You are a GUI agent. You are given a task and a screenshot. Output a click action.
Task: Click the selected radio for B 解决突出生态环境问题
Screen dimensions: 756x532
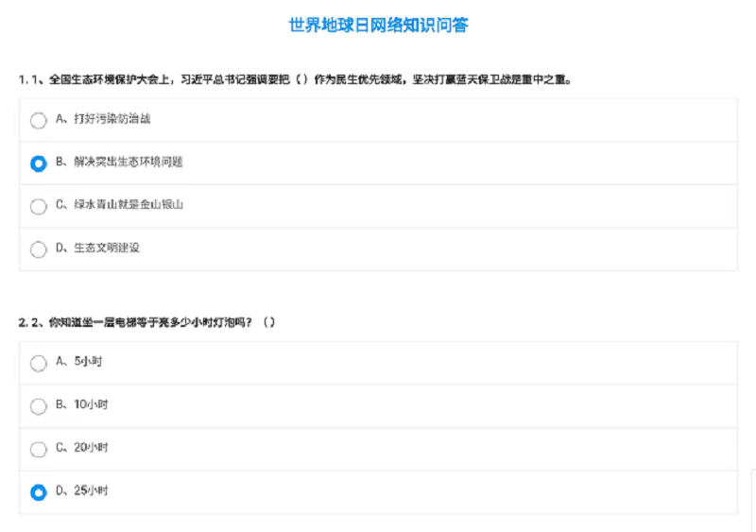[x=38, y=163]
